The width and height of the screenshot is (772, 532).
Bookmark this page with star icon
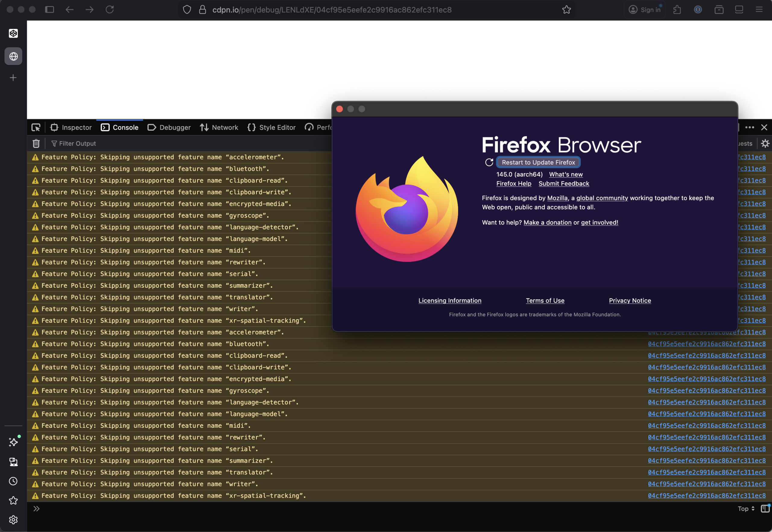[x=566, y=10]
